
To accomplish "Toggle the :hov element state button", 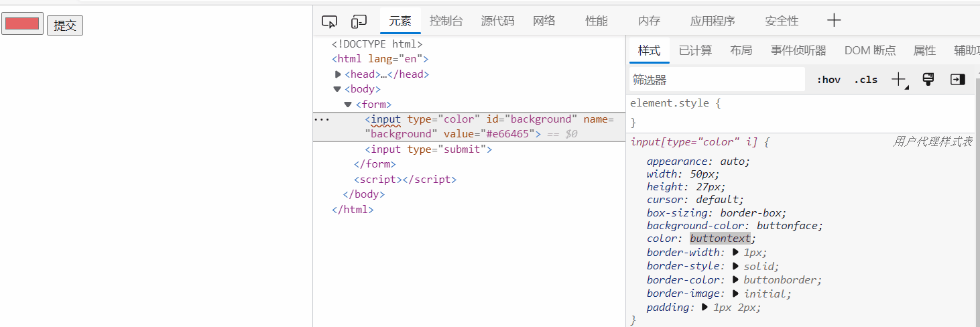I will coord(829,80).
